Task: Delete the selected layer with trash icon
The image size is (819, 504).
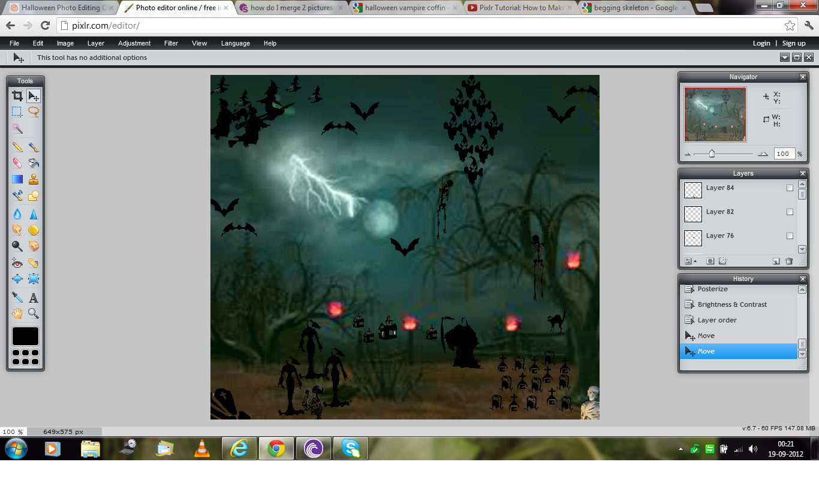Action: click(x=789, y=261)
